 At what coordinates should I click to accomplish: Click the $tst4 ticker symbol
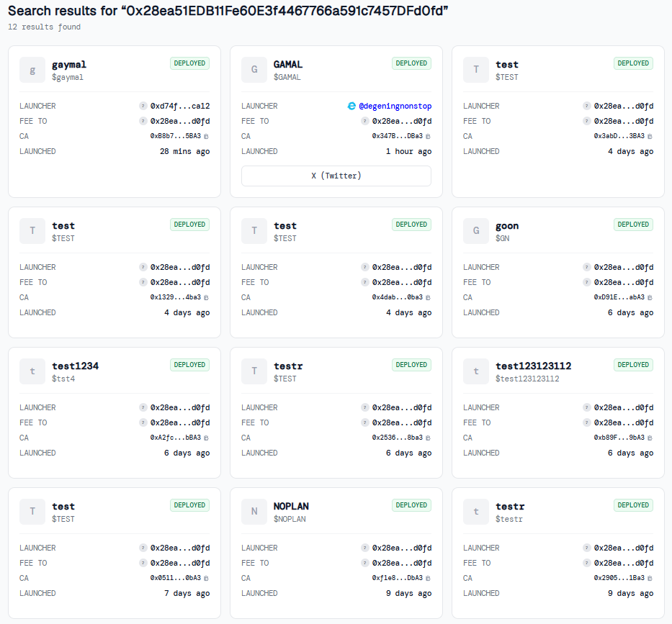pos(63,379)
